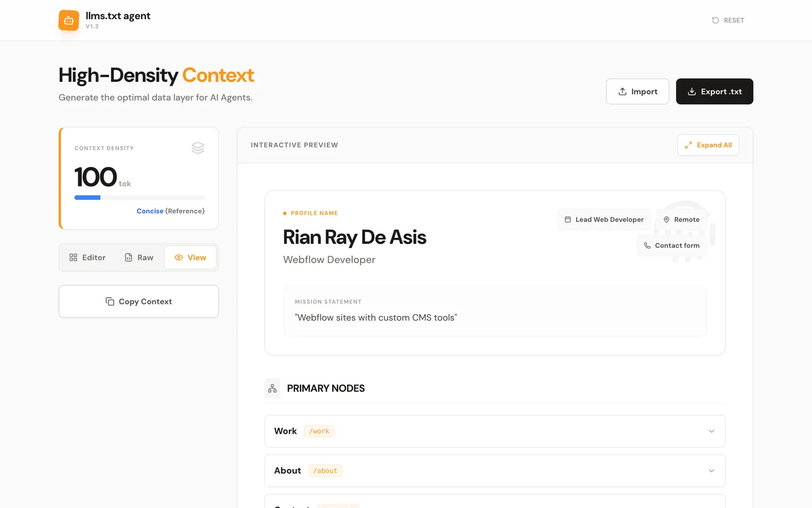Switch to the Editor tab
This screenshot has height=508, width=812.
pos(87,258)
